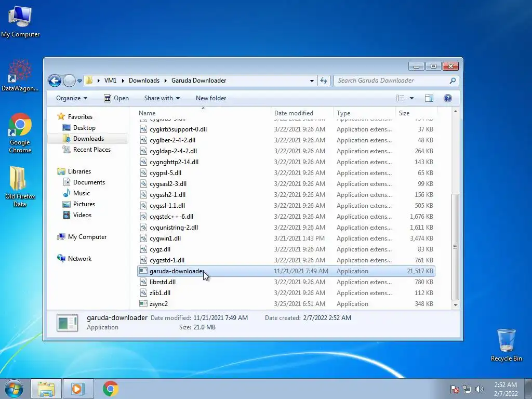
Task: Select file cygzstd-1.dll
Action: point(167,260)
